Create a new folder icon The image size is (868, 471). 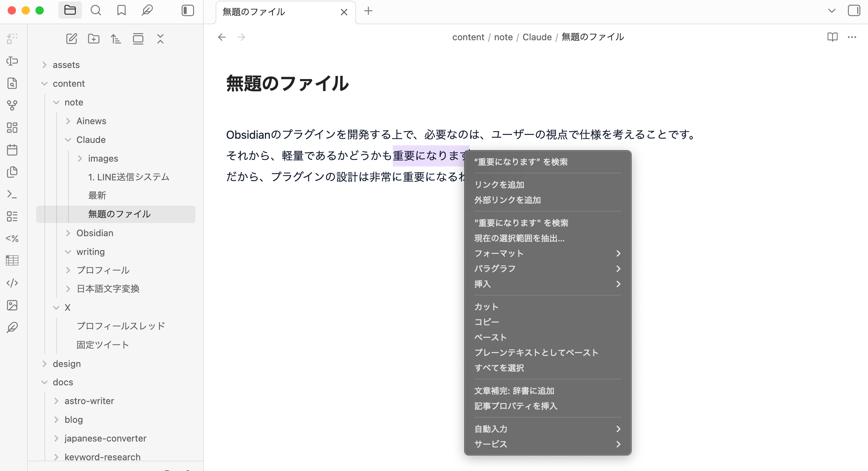(x=94, y=39)
